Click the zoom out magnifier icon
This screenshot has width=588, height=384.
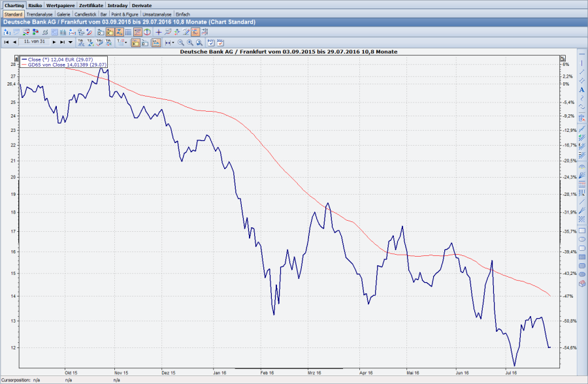(x=181, y=42)
